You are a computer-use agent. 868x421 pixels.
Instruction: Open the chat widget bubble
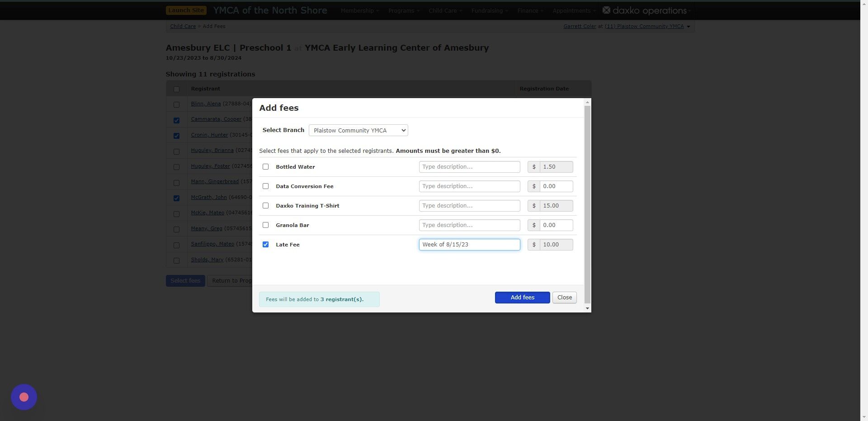coord(24,397)
